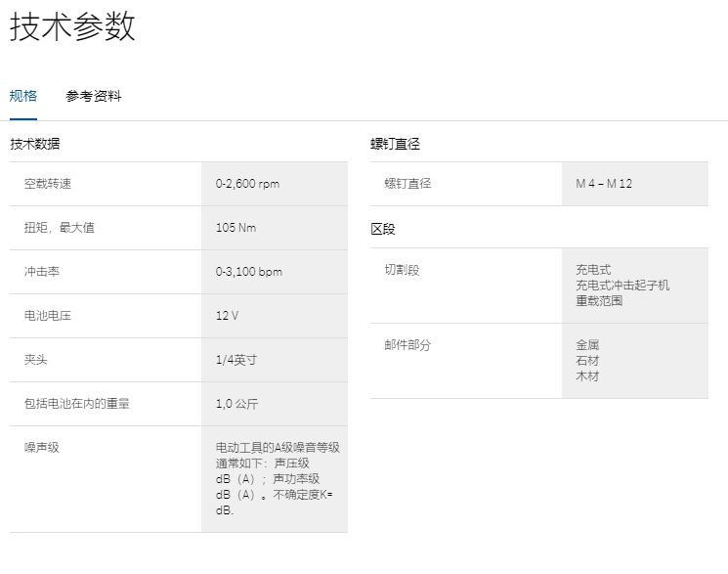The image size is (728, 574).
Task: Click the 噪声级 row label
Action: tap(42, 447)
